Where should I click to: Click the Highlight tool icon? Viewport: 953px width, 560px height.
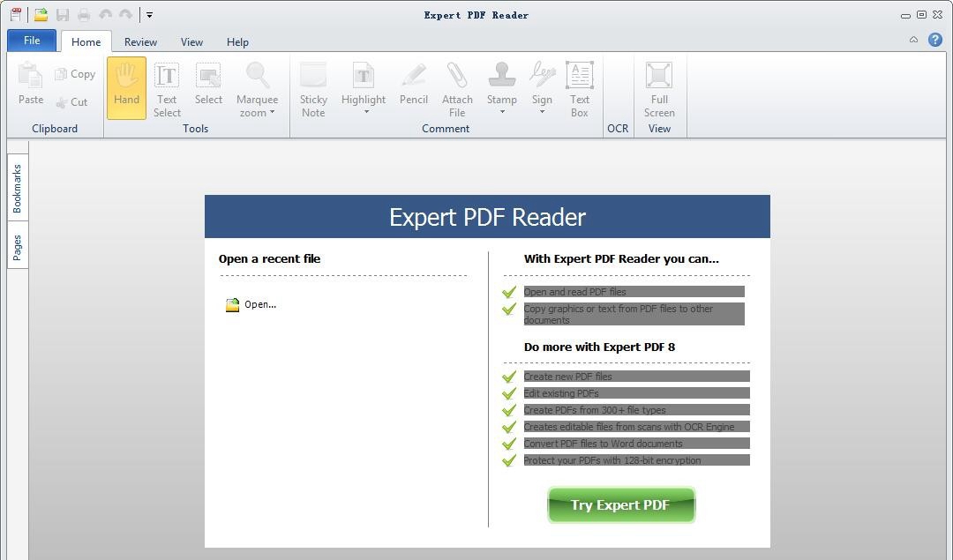click(x=364, y=75)
